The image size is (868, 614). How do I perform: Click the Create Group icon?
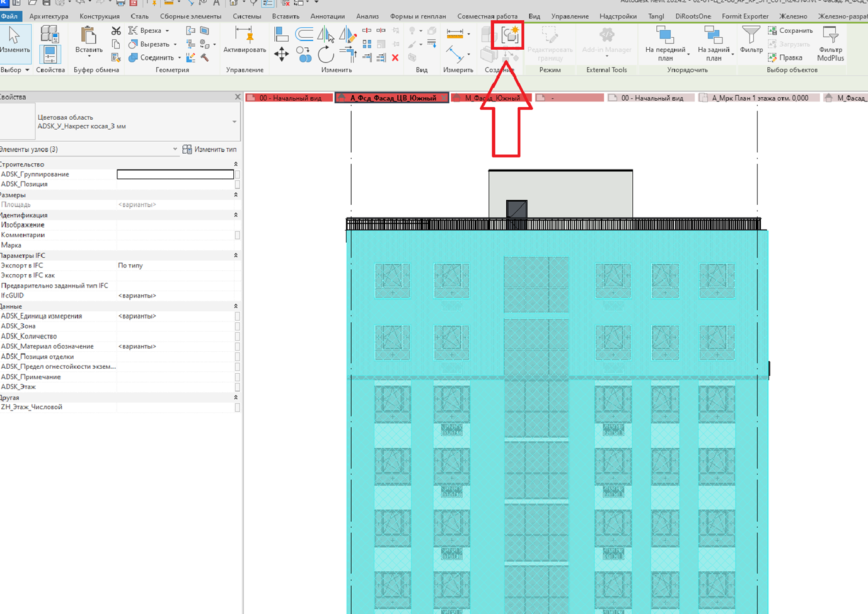pyautogui.click(x=511, y=35)
